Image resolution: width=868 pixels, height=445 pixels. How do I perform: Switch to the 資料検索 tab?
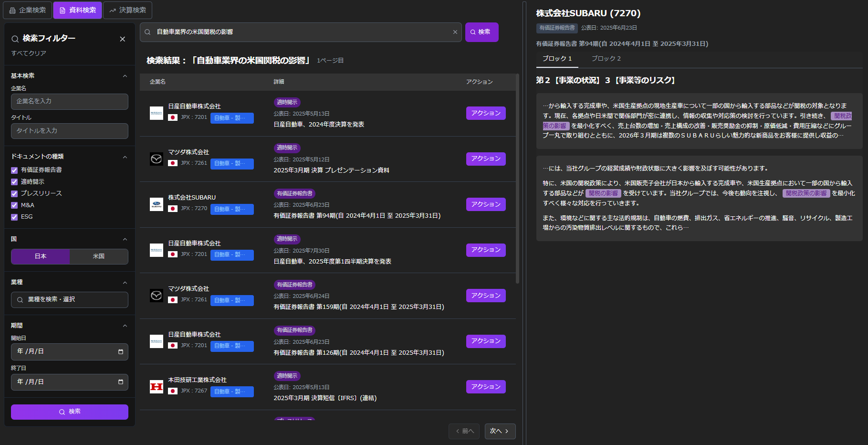click(77, 10)
